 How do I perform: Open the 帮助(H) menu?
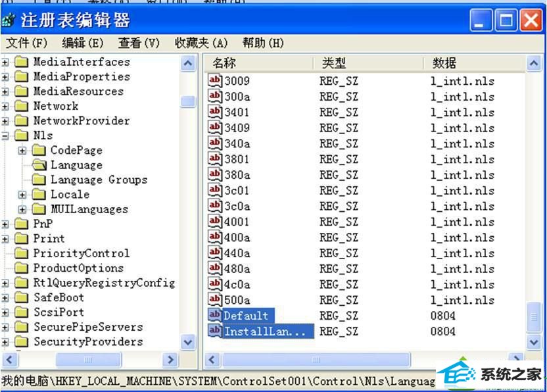tap(263, 43)
